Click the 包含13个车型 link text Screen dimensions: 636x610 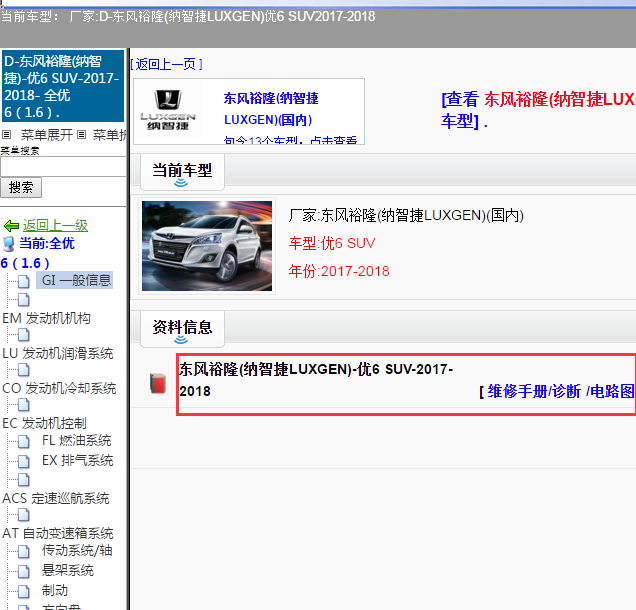point(290,140)
